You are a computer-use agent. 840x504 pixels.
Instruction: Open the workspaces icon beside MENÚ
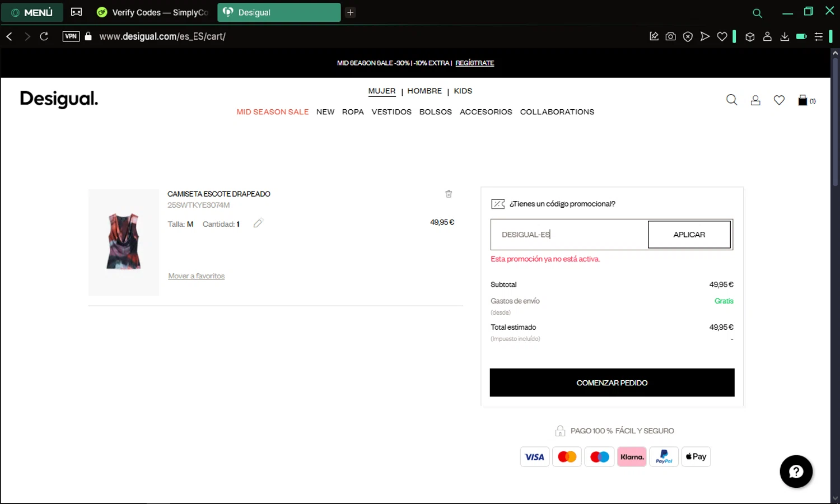[77, 12]
